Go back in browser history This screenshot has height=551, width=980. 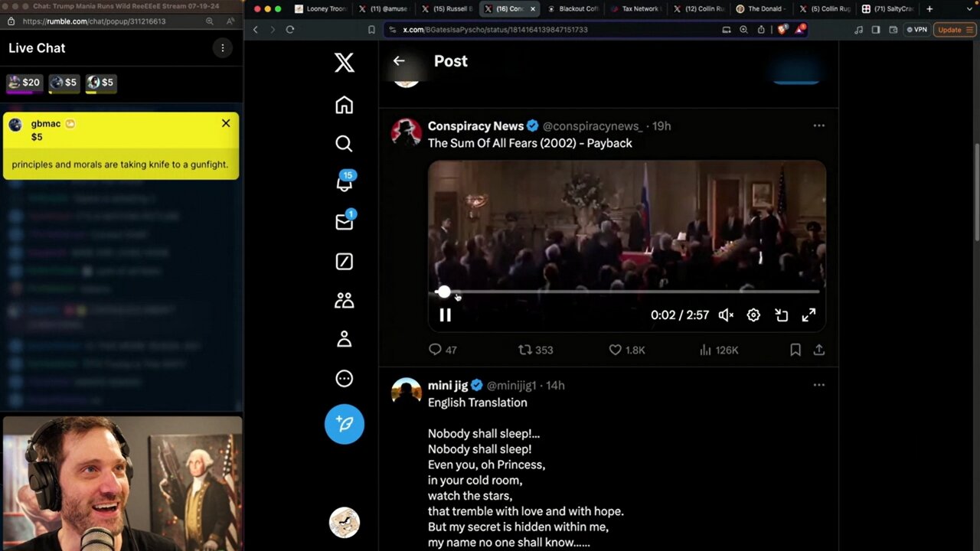click(256, 30)
